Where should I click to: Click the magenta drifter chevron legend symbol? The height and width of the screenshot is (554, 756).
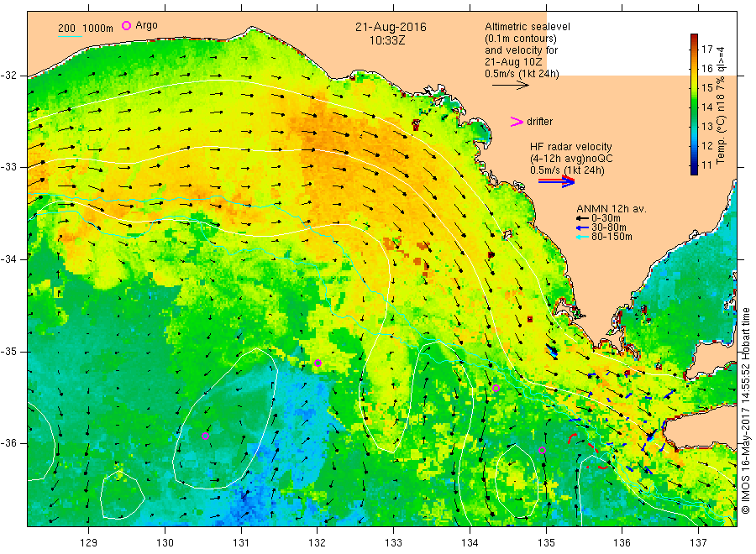coord(517,122)
